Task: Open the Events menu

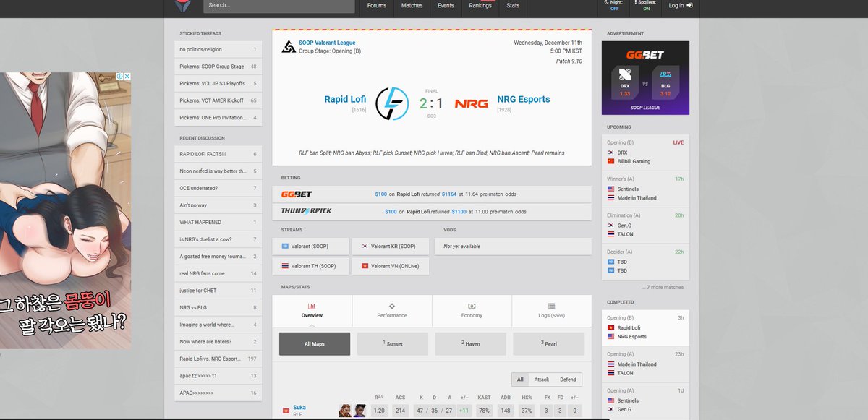Action: point(446,6)
